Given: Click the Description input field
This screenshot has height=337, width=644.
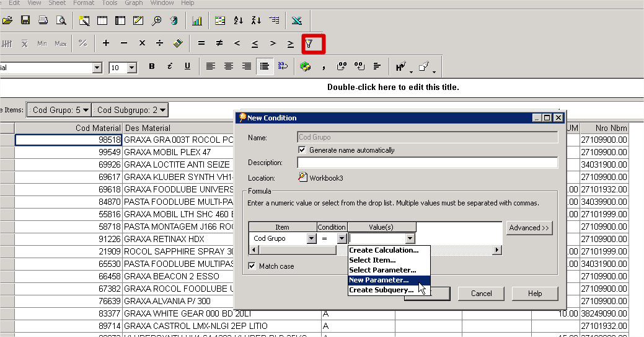Looking at the screenshot, I should pos(428,163).
